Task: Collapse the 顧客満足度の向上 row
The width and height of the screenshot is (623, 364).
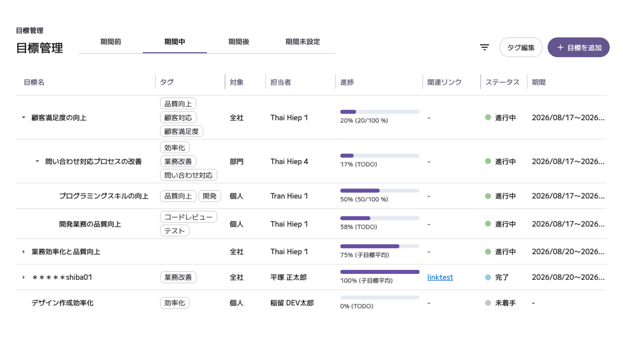Action: click(x=23, y=118)
